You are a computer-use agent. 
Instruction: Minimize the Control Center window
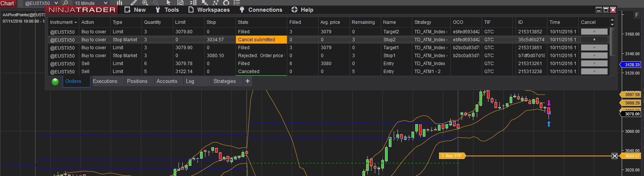[599, 10]
